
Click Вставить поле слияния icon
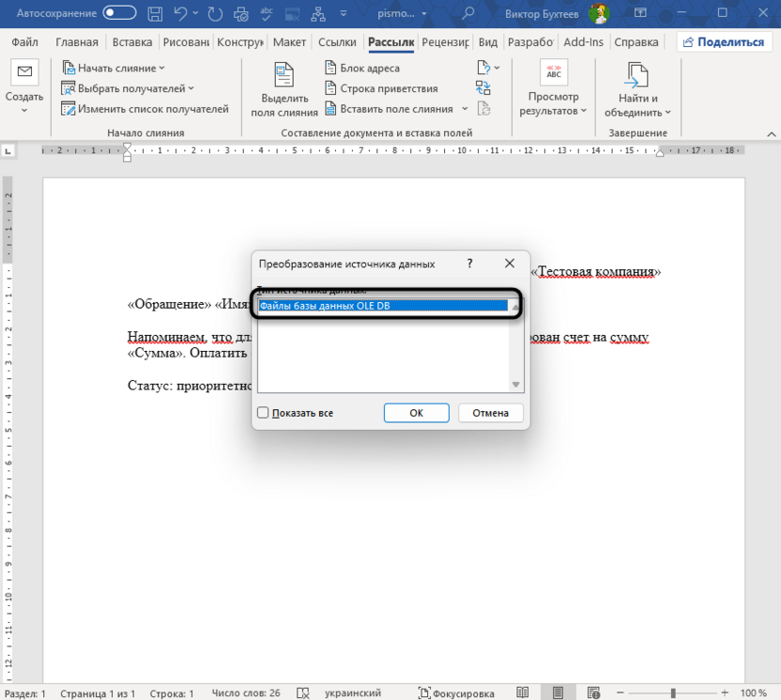[330, 109]
